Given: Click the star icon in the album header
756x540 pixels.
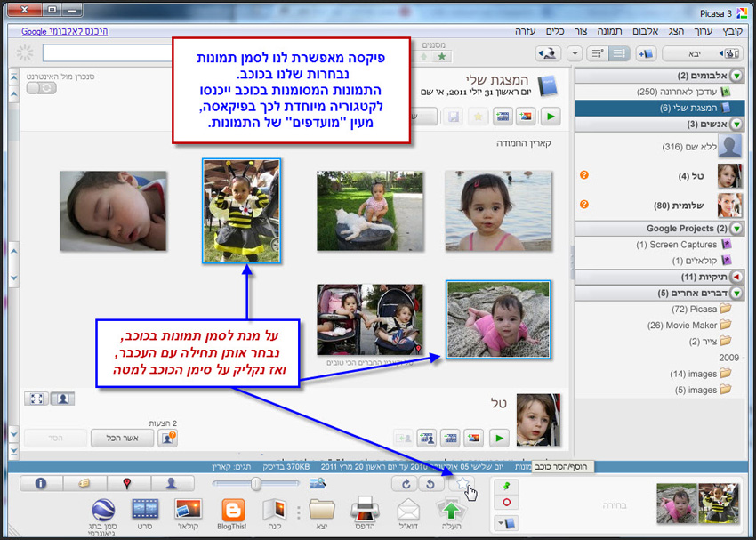Looking at the screenshot, I should [x=479, y=117].
